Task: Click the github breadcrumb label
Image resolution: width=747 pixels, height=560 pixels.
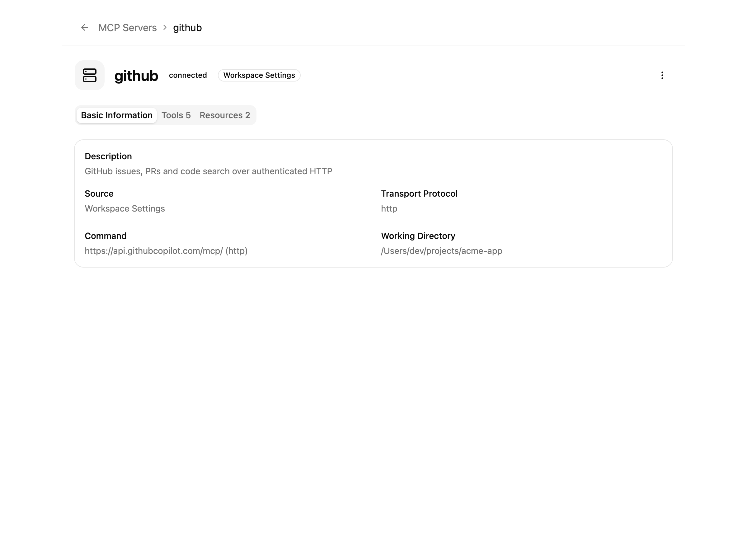Action: [x=187, y=28]
